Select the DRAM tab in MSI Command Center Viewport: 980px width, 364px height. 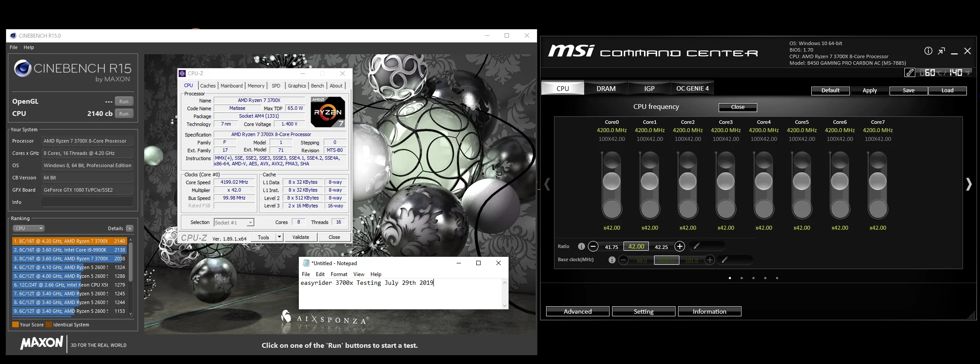(606, 88)
